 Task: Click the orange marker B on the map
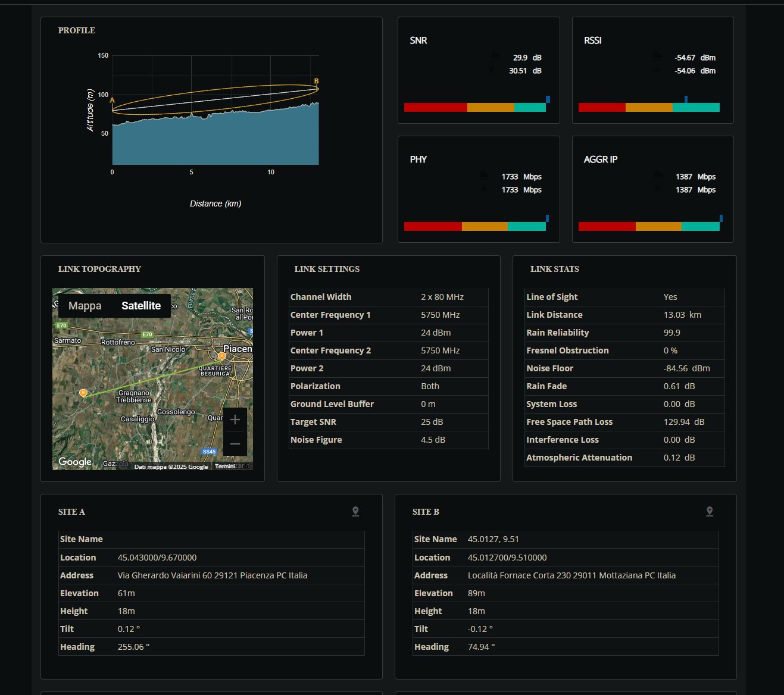pyautogui.click(x=83, y=393)
